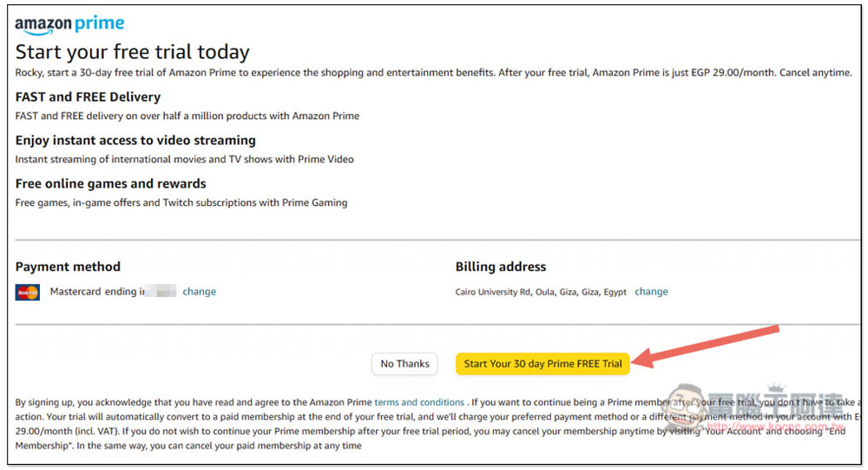Click the Amazon Prime logo

[69, 25]
